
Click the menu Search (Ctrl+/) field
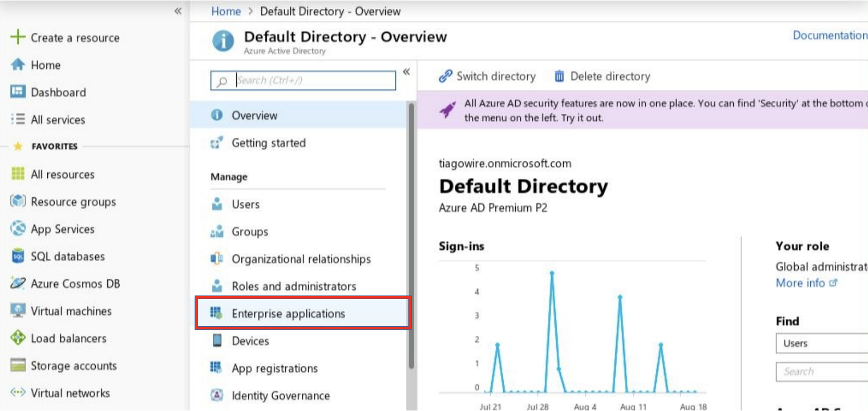(x=303, y=81)
